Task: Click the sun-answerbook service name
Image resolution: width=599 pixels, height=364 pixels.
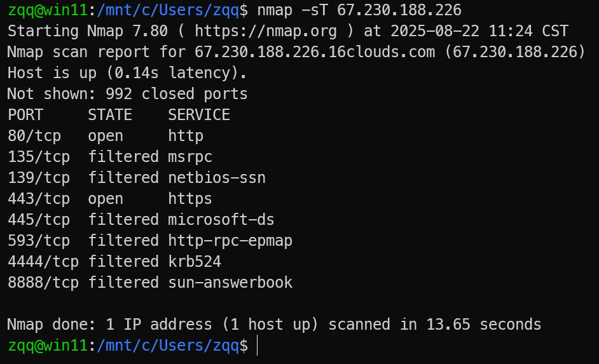Action: click(x=230, y=283)
